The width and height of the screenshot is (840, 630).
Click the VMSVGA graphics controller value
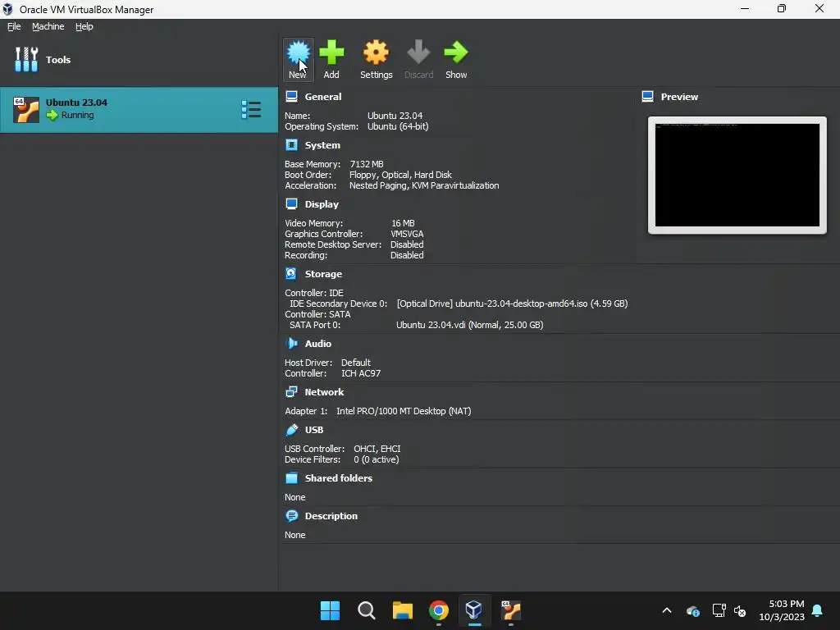(x=407, y=234)
